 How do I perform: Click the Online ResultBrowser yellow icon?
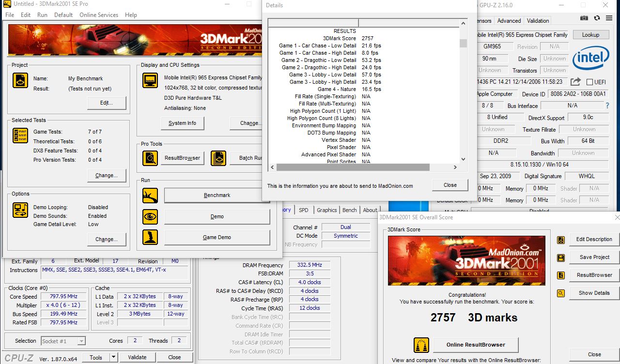421,345
